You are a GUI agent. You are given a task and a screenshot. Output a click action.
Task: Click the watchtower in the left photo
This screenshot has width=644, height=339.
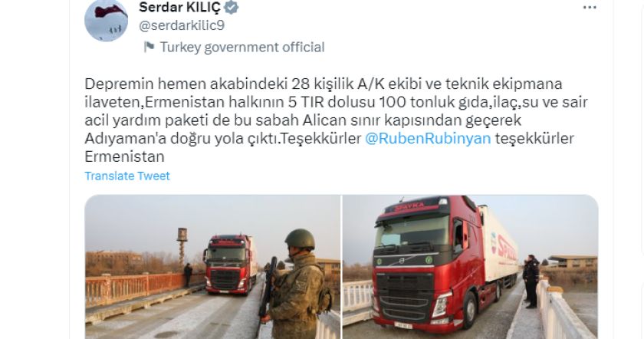[182, 245]
